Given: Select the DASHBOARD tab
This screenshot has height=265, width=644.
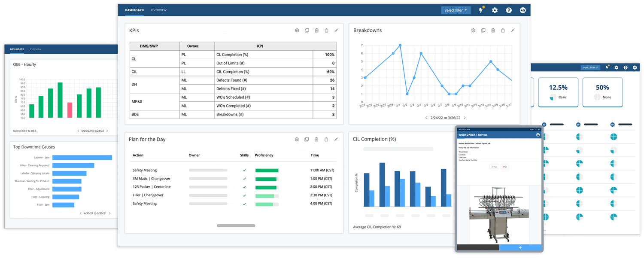Looking at the screenshot, I should [x=134, y=10].
